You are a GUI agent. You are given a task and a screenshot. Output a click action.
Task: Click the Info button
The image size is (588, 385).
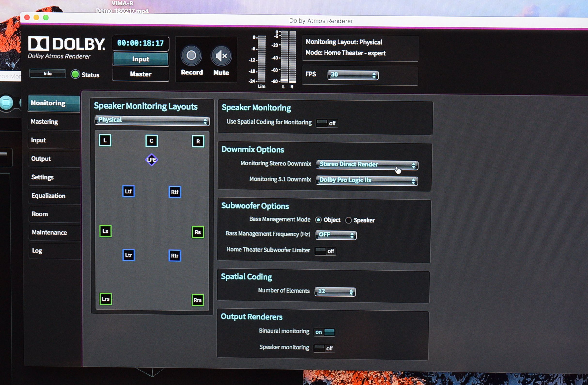48,74
